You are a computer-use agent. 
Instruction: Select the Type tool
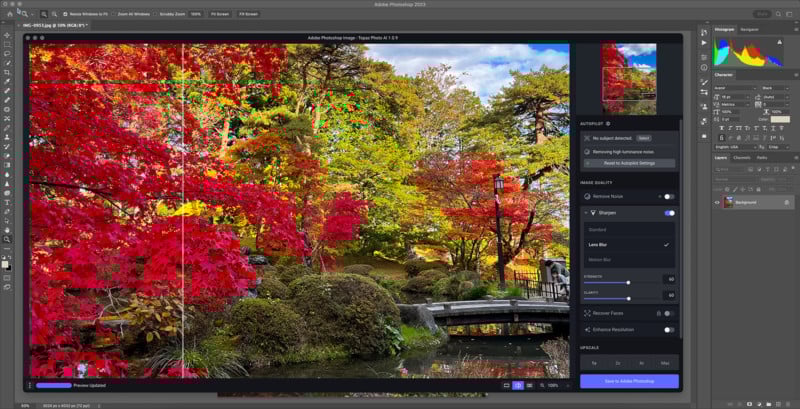(7, 202)
